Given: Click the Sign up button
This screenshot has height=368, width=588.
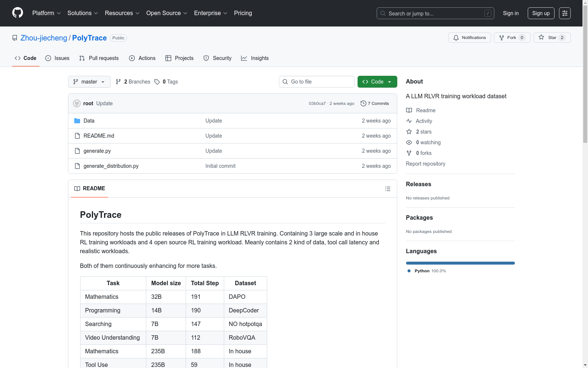Looking at the screenshot, I should click(541, 13).
